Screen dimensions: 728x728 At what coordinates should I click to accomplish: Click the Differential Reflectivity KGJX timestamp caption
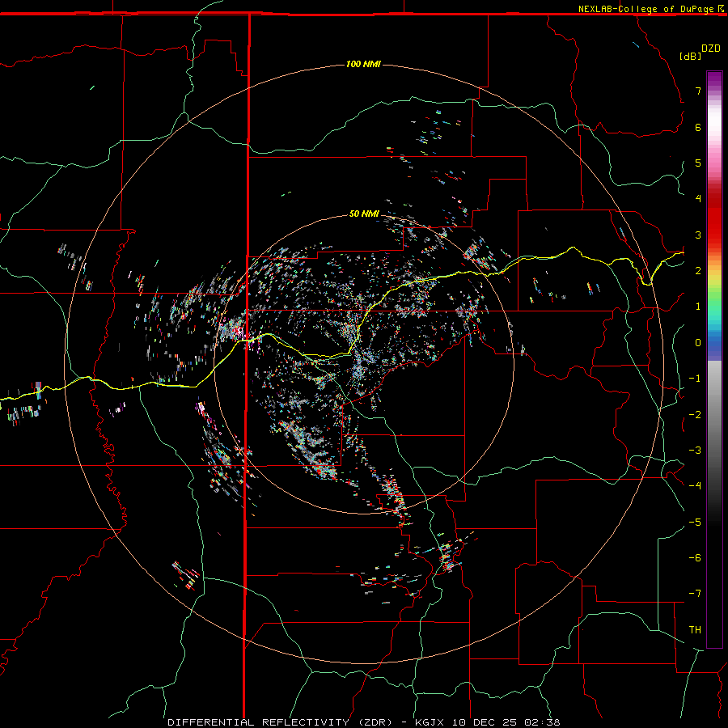tap(364, 722)
